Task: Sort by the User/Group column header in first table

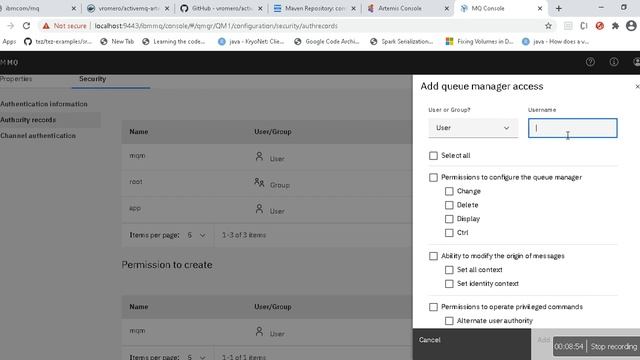Action: click(x=273, y=132)
